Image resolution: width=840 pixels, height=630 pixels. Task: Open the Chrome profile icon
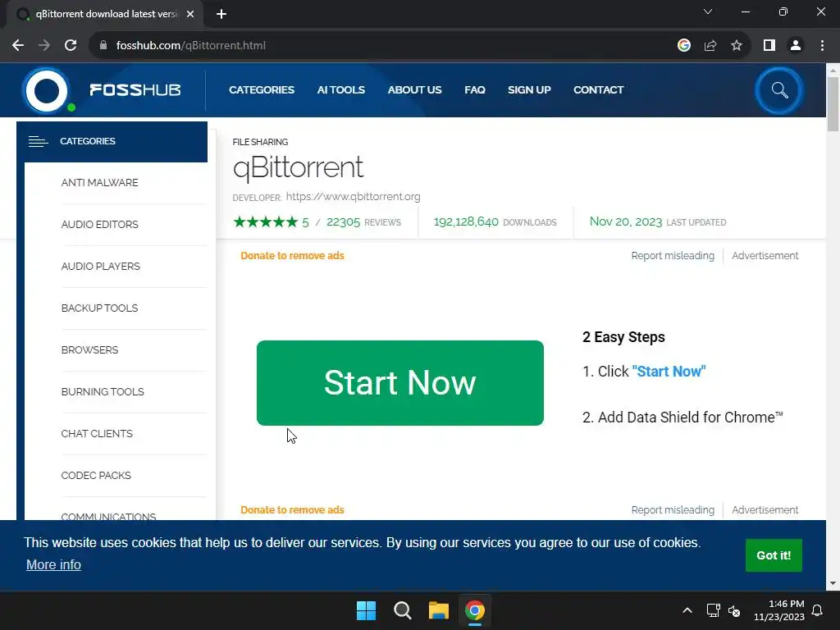coord(796,46)
